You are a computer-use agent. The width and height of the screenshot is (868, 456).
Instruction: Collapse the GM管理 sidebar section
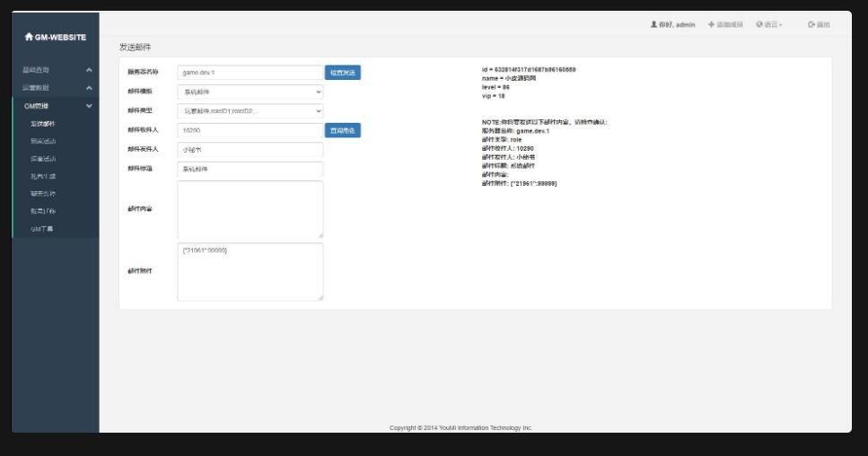tap(89, 106)
